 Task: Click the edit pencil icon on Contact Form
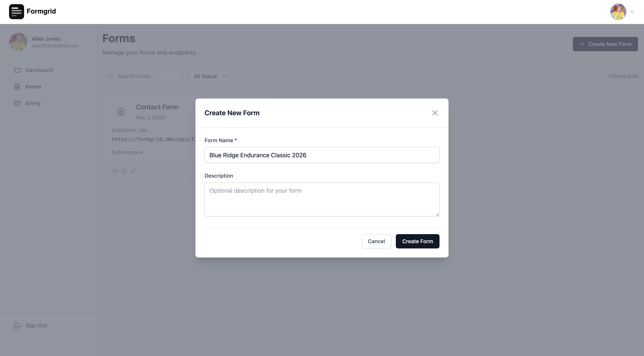[x=124, y=171]
